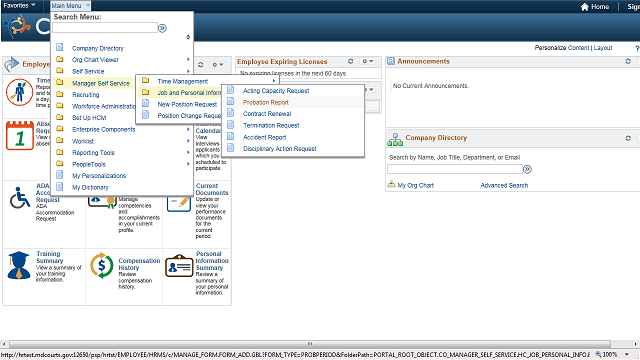Click the Company Directory search field
The height and width of the screenshot is (360, 640).
click(x=455, y=169)
